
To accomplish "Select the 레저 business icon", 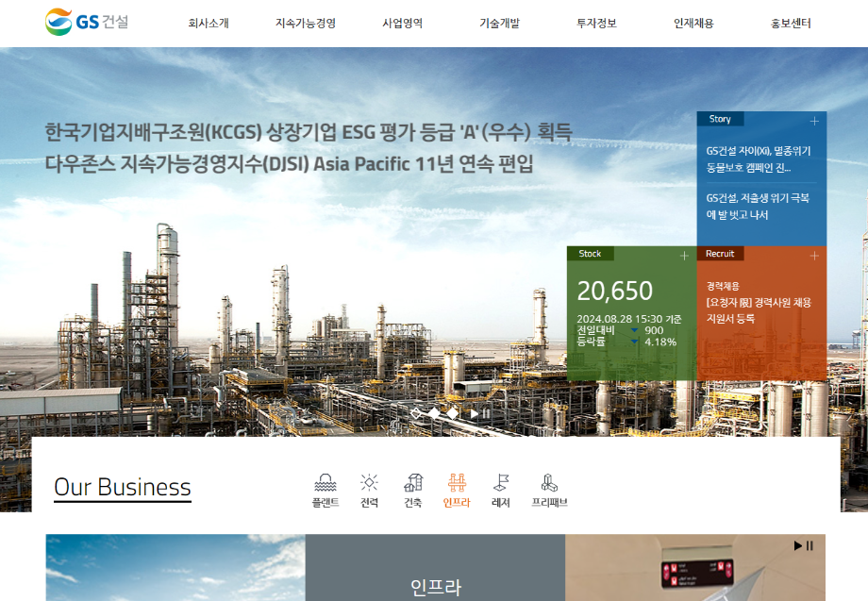I will pos(501,491).
